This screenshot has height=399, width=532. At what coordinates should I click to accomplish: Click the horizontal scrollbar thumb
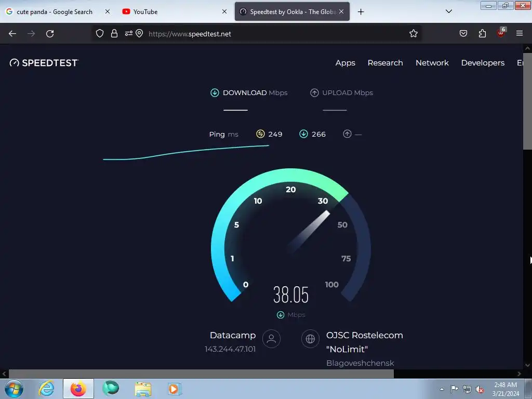coord(201,374)
